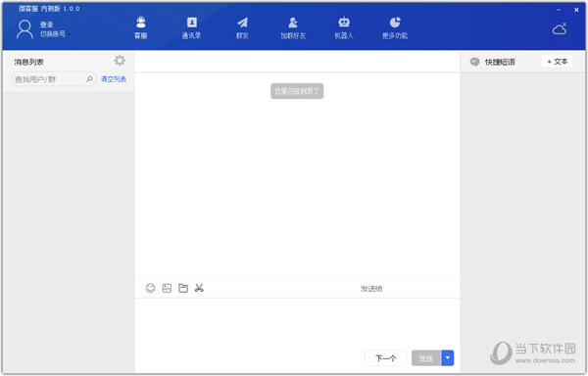Click the 下一个 next button
The width and height of the screenshot is (588, 376).
(386, 358)
